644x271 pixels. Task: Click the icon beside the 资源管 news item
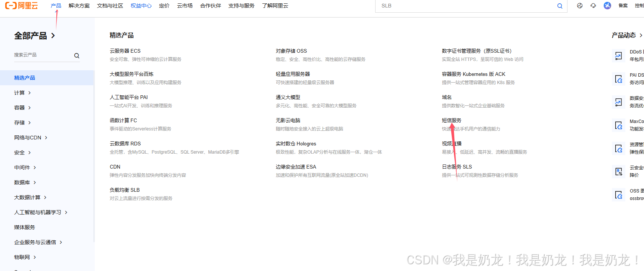619,148
